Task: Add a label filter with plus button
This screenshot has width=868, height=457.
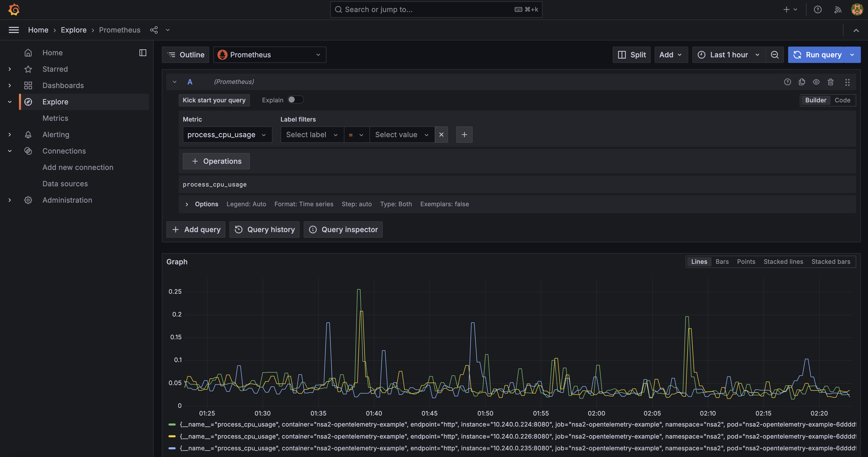Action: 464,135
